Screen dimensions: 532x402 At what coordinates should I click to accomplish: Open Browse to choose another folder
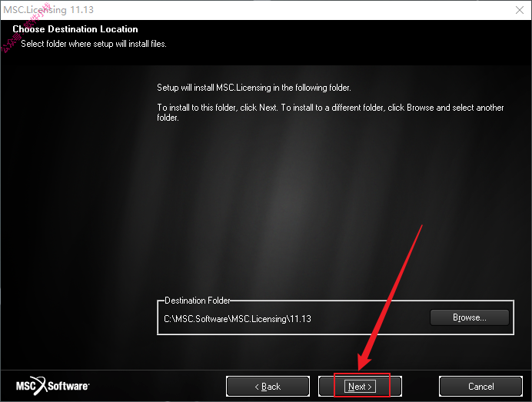469,317
